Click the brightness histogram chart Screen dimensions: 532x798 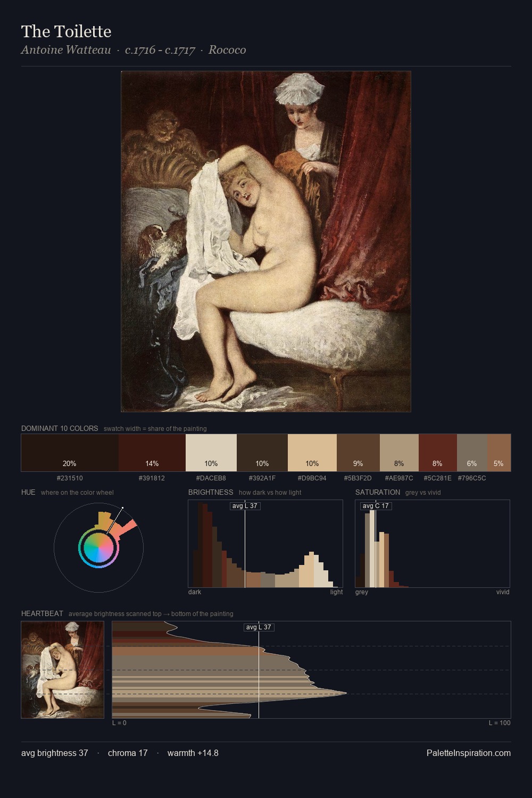pos(265,544)
